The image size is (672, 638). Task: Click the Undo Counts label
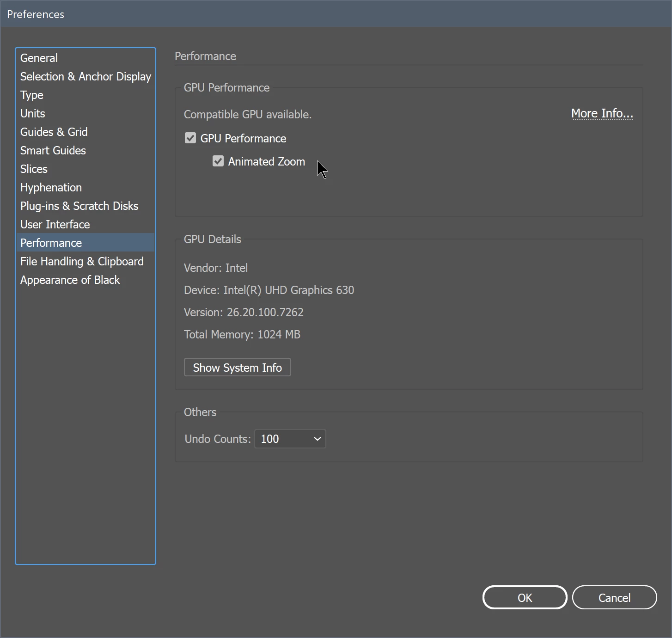tap(218, 439)
